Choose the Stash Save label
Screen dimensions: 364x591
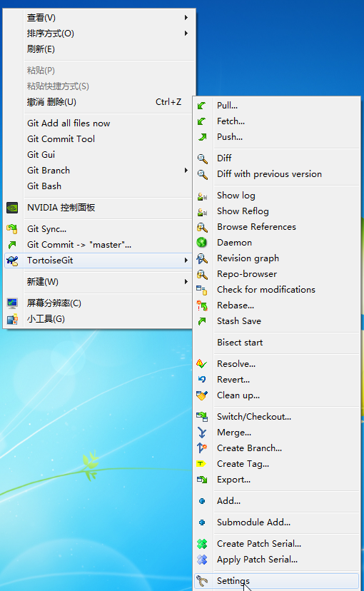pos(239,321)
